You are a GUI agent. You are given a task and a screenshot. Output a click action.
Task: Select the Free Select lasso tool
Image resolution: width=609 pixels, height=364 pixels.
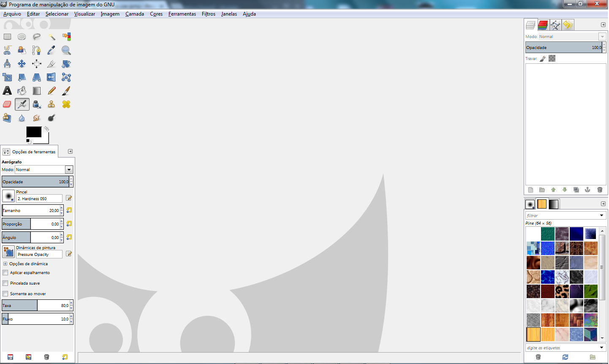coord(37,37)
